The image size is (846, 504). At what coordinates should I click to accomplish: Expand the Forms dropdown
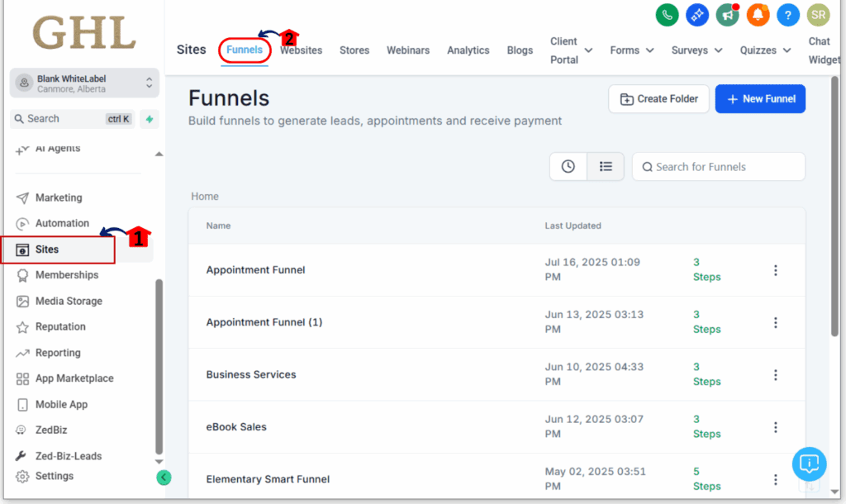(x=632, y=50)
